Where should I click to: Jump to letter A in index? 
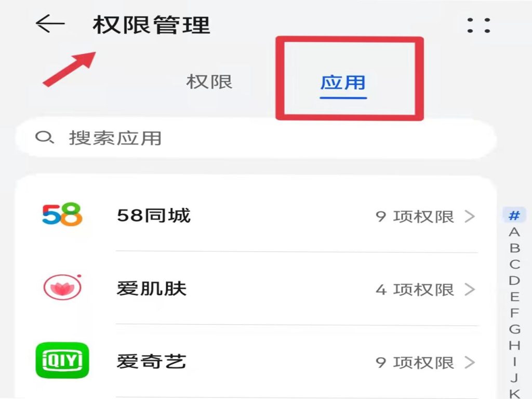coord(514,232)
